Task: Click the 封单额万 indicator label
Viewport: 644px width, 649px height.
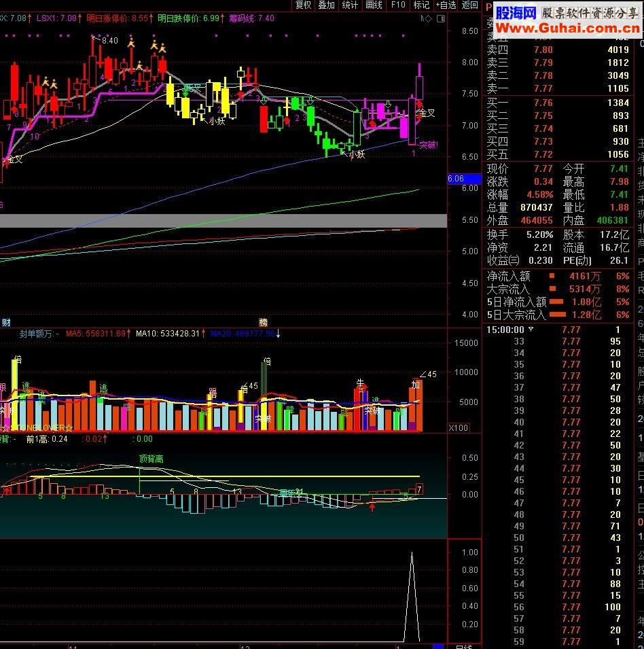Action: click(39, 334)
